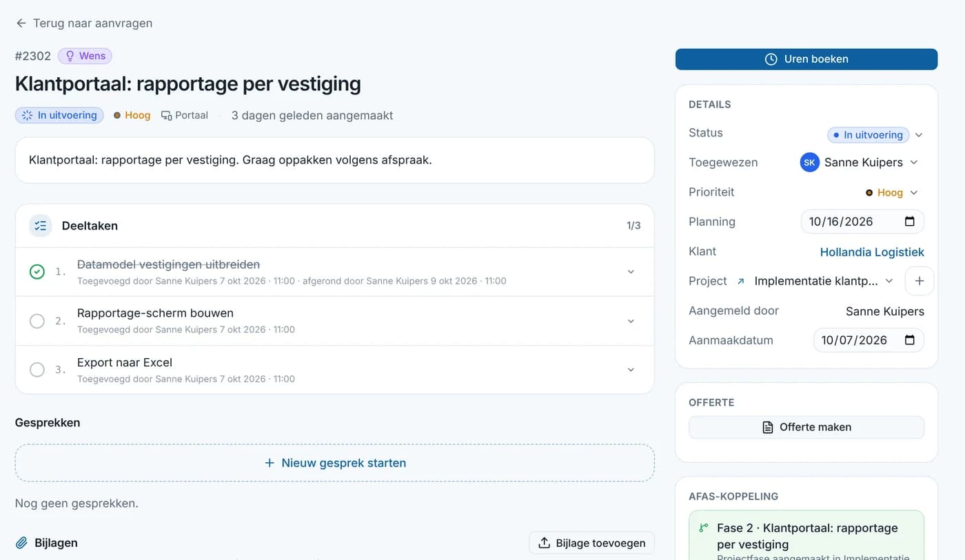Open the Project selection dropdown
Image resolution: width=965 pixels, height=560 pixels.
[824, 281]
